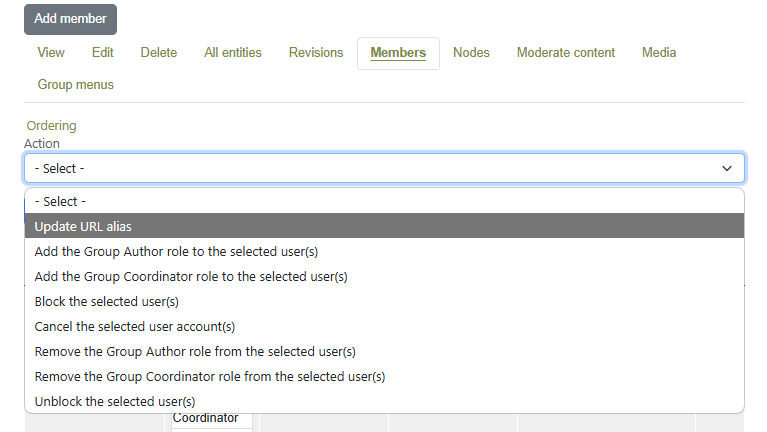Open the Moderate content tab
This screenshot has width=767, height=432.
tap(566, 53)
